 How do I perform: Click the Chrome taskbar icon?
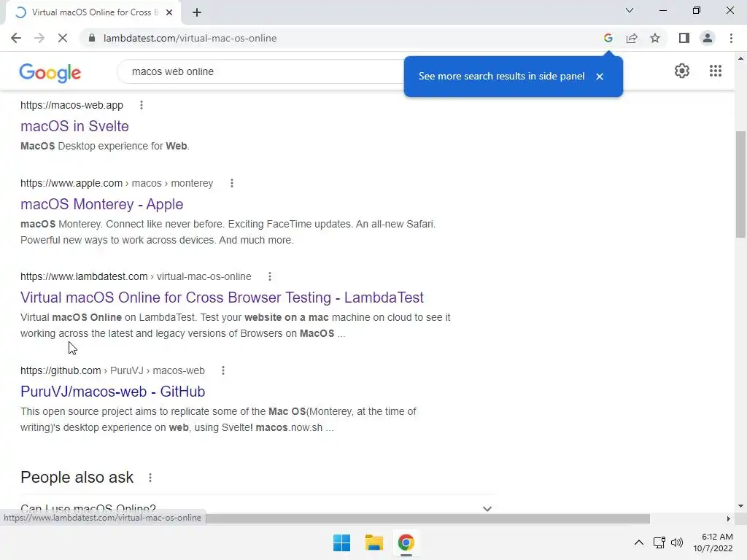pyautogui.click(x=406, y=542)
